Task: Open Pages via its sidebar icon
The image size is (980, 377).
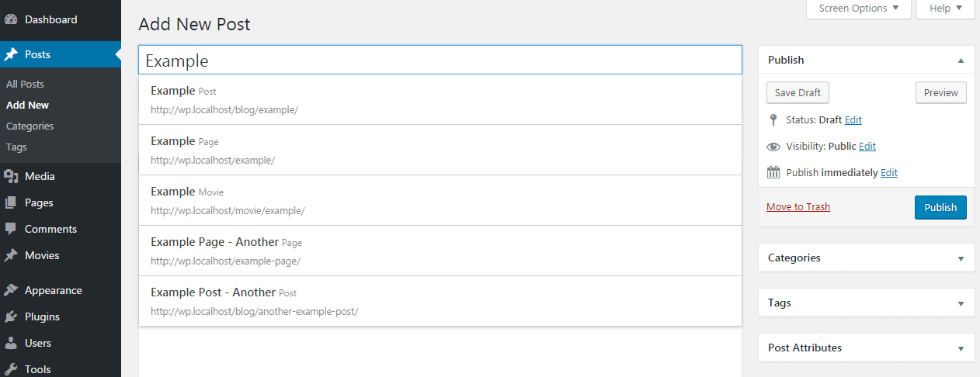Action: pyautogui.click(x=11, y=202)
